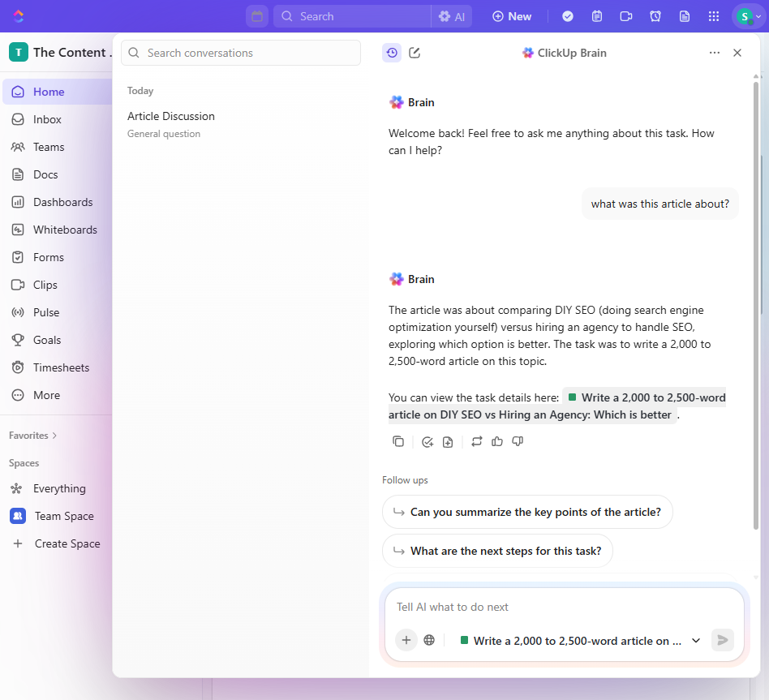Open the apps grid icon
Screen dimensions: 769x700
714,16
